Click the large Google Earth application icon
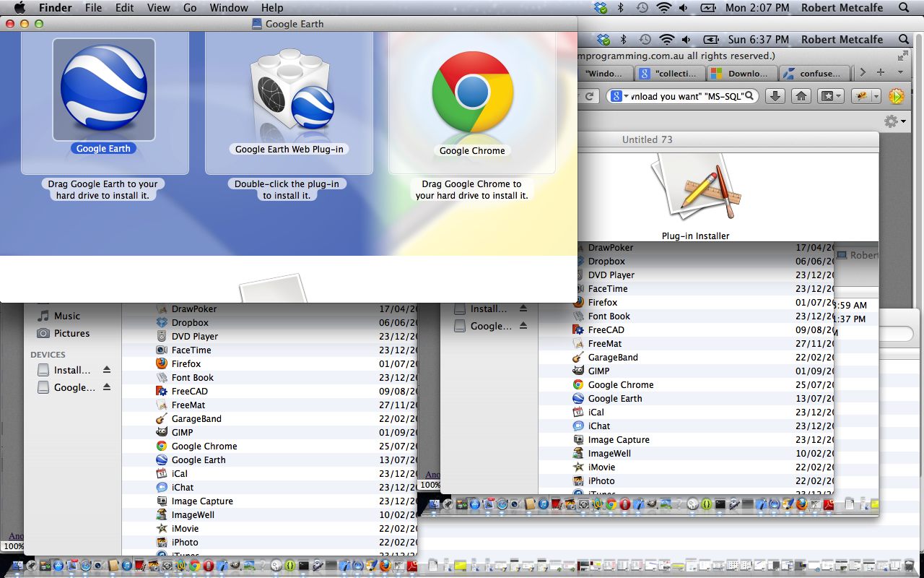Viewport: 924px width, 578px height. 104,89
